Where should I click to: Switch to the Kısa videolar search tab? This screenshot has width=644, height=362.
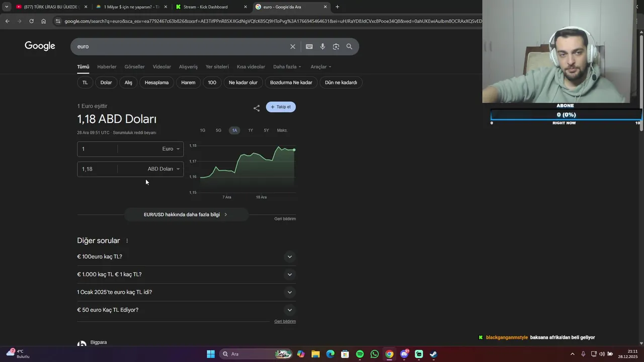coord(251,67)
